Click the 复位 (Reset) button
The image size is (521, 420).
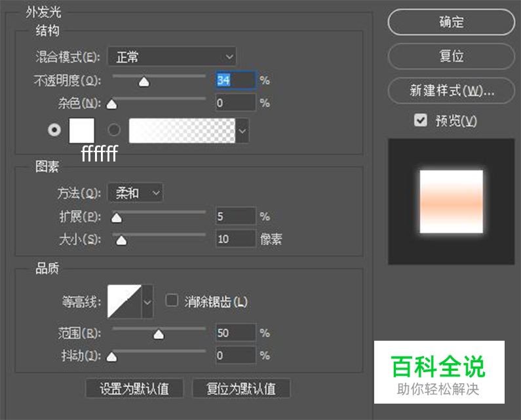pyautogui.click(x=451, y=56)
